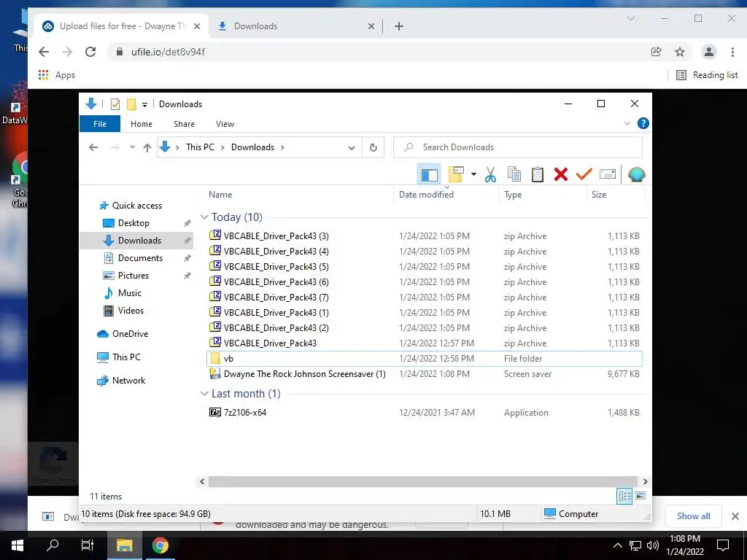Screen dimensions: 747x560
Task: Click the Copy toolbar icon
Action: tap(514, 174)
